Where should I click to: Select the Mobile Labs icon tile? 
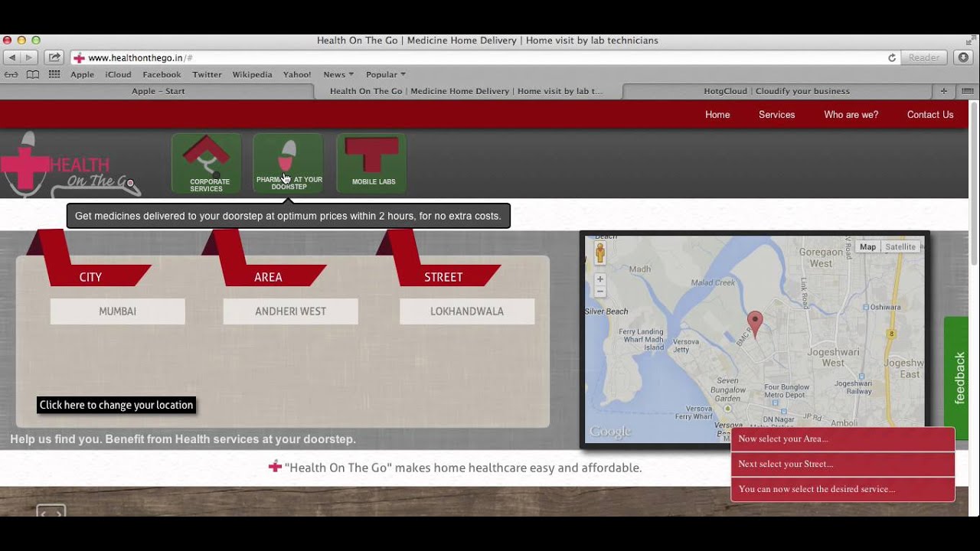point(372,163)
